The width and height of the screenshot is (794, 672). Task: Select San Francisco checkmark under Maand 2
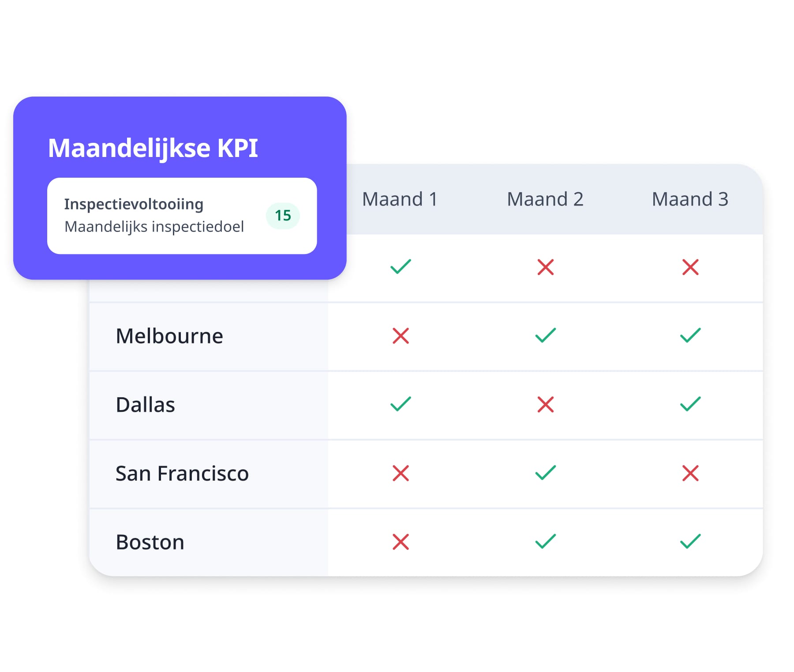click(x=545, y=473)
